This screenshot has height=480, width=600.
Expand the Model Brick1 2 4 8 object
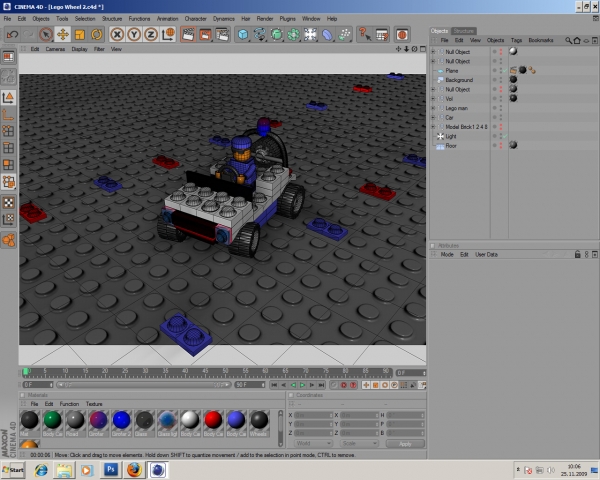(x=433, y=127)
